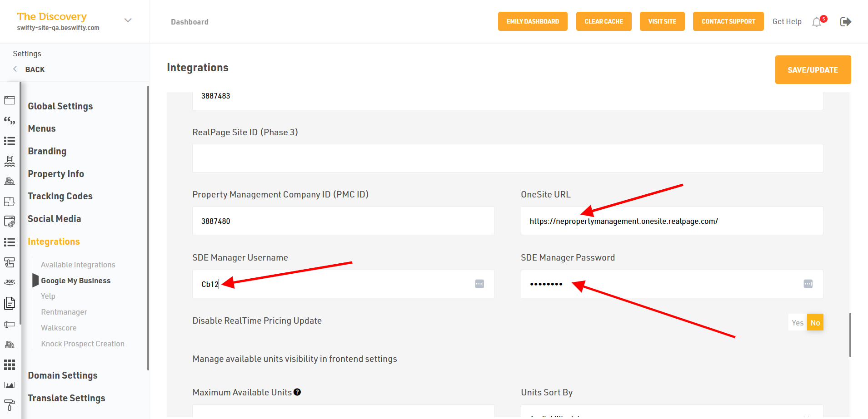Open the floor plan sidebar icon
Viewport: 868px width, 419px height.
click(10, 202)
